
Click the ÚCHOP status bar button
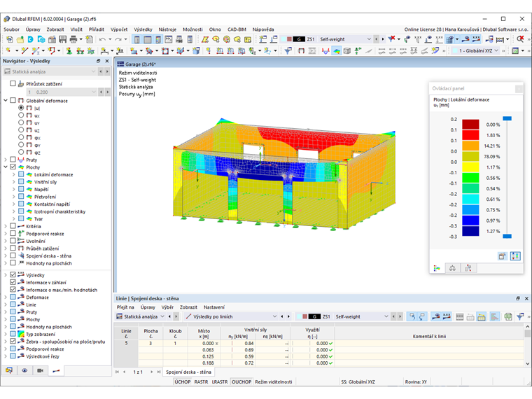pos(183,381)
